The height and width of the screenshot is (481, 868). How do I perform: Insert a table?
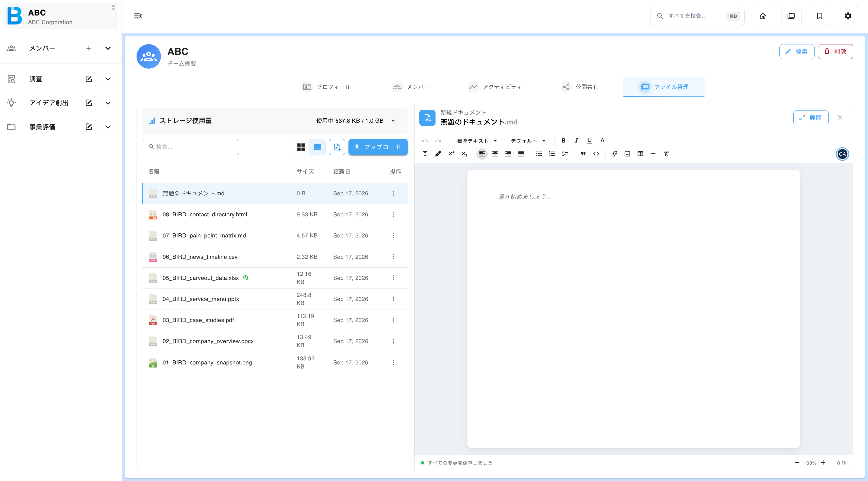pos(641,154)
